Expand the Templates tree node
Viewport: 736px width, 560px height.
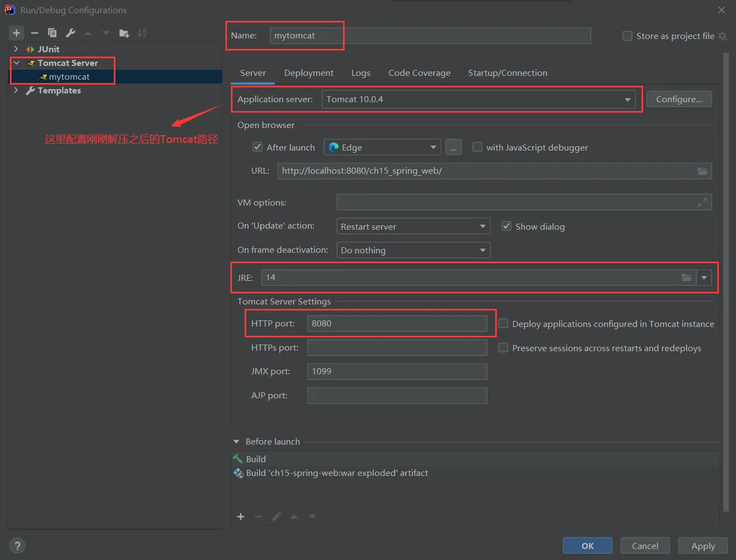[16, 91]
